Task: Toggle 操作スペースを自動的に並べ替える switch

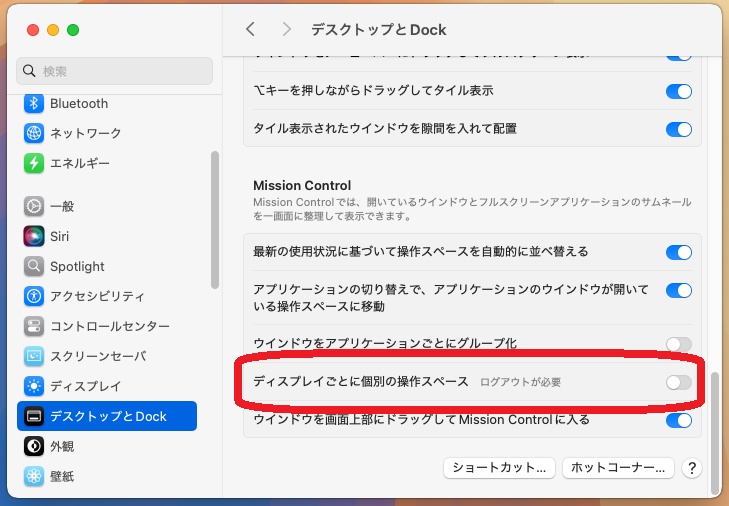Action: tap(679, 253)
